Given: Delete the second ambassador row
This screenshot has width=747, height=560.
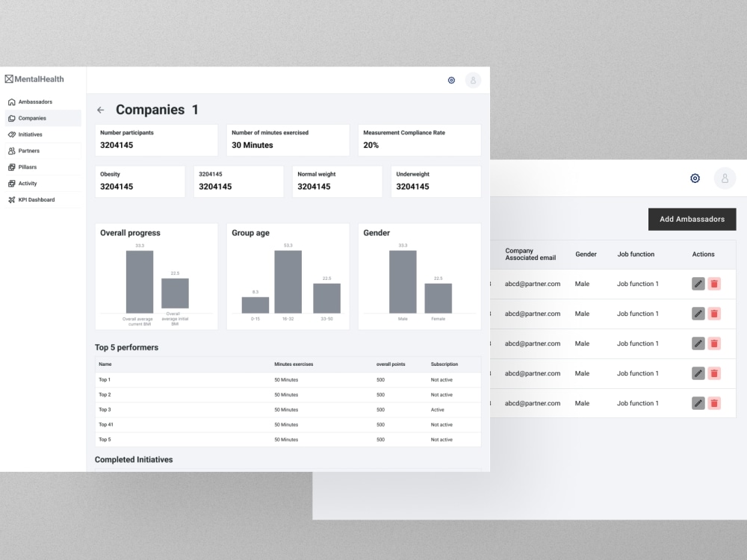Looking at the screenshot, I should (714, 314).
